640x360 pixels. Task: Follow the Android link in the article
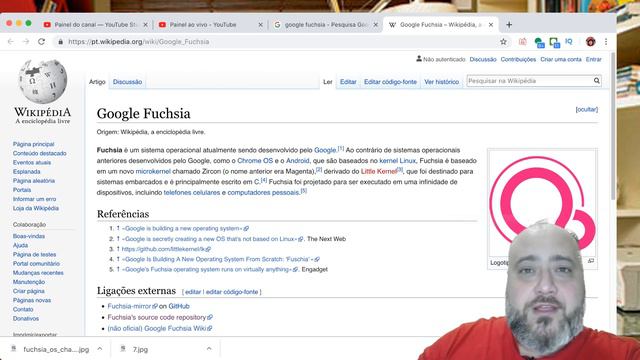pyautogui.click(x=298, y=161)
